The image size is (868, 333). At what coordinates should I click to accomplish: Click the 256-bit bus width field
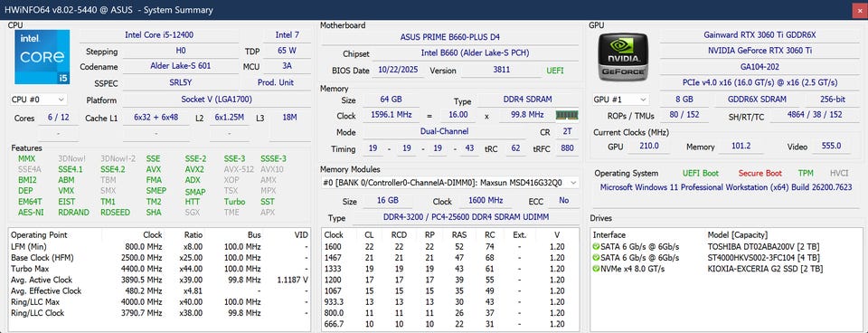point(832,100)
